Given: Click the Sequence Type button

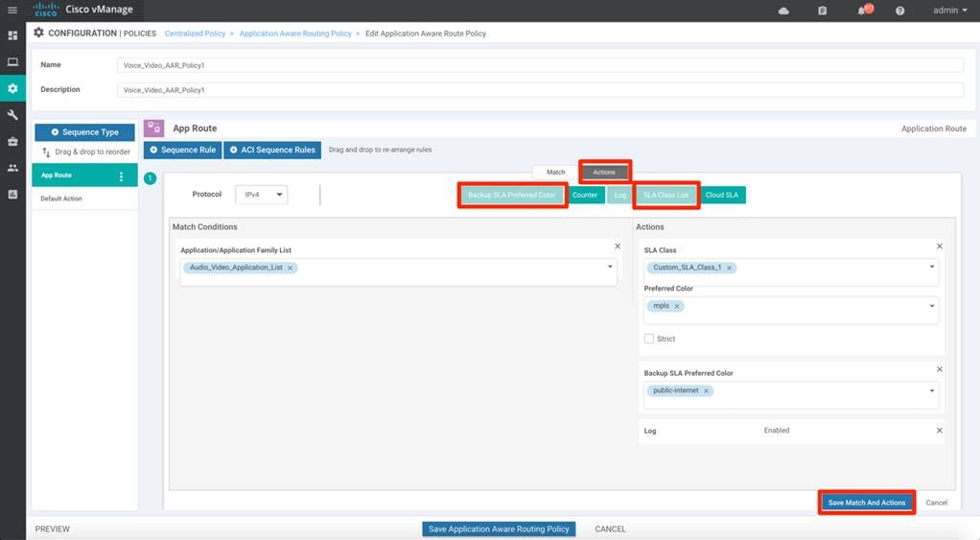Looking at the screenshot, I should click(85, 131).
